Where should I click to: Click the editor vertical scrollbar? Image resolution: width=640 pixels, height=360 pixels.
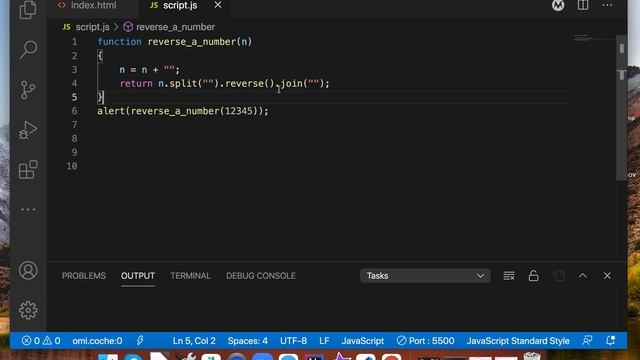point(621,107)
